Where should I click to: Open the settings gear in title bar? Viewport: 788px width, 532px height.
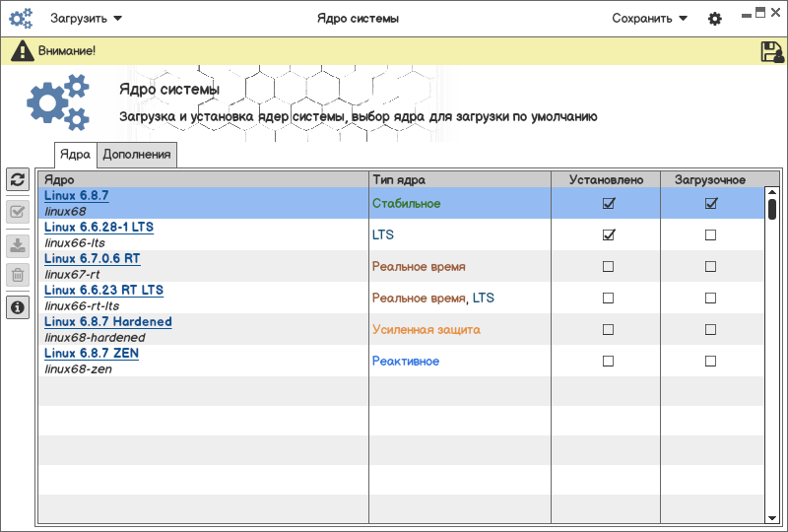tap(715, 19)
